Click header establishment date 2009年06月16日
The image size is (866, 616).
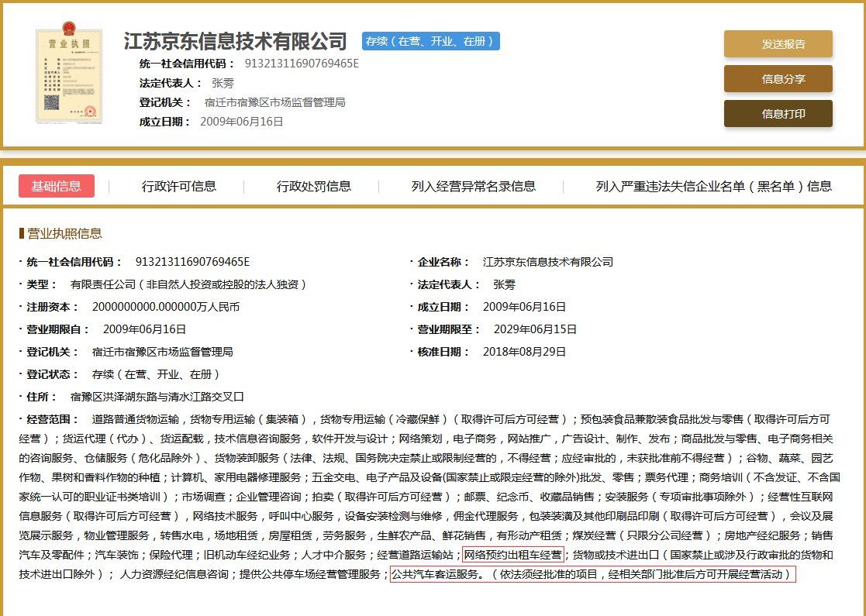click(241, 122)
